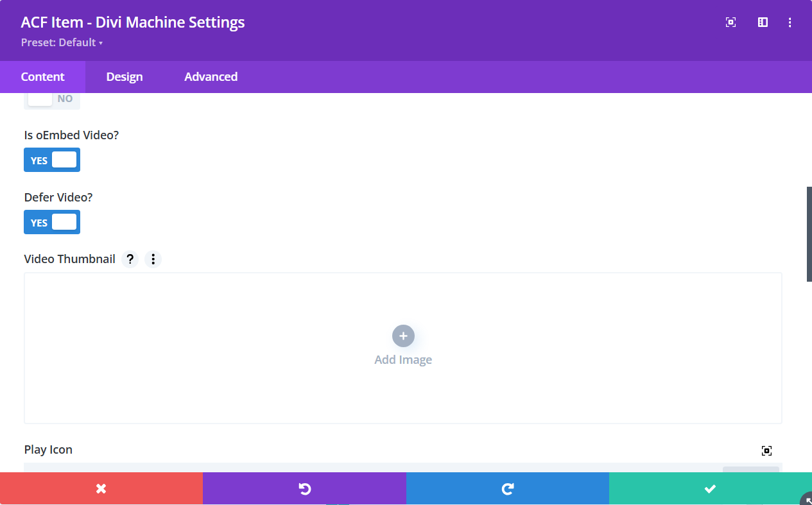The image size is (812, 505).
Task: Open the Preset Default dropdown
Action: point(62,42)
